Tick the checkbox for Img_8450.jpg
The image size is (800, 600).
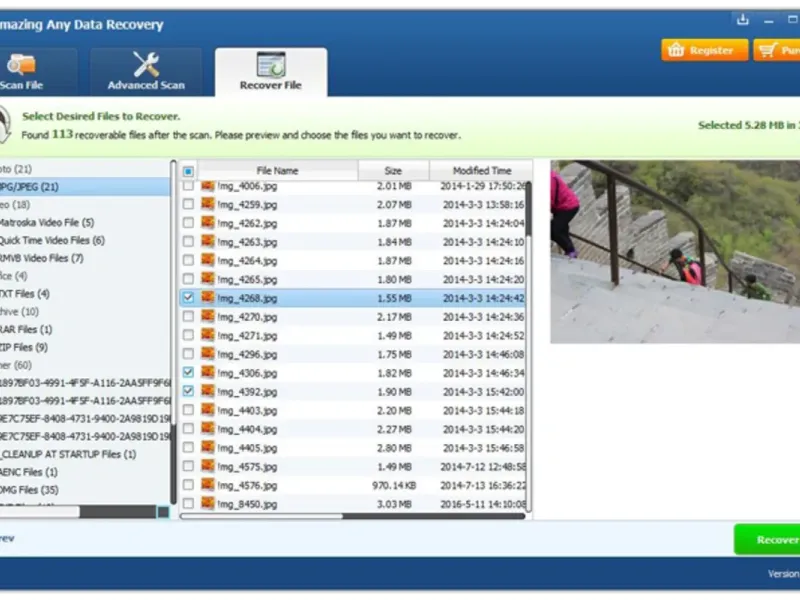[x=188, y=504]
